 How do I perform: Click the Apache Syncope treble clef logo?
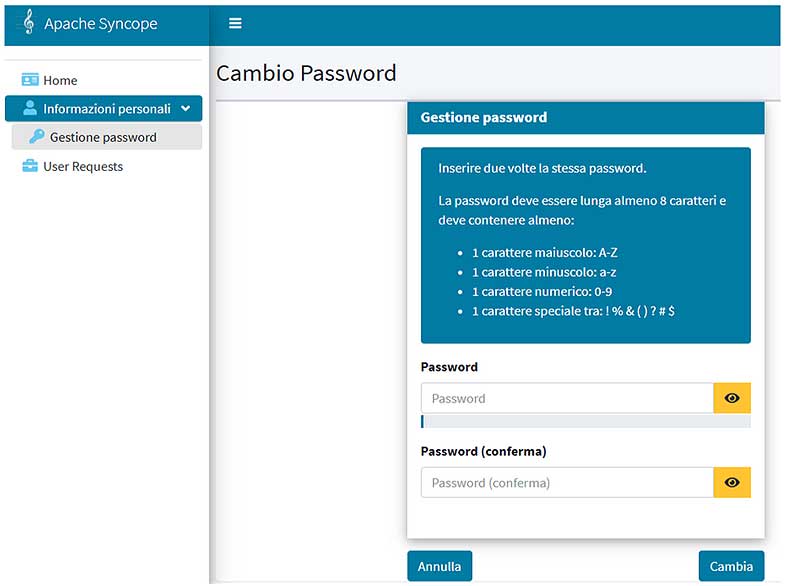(x=29, y=22)
